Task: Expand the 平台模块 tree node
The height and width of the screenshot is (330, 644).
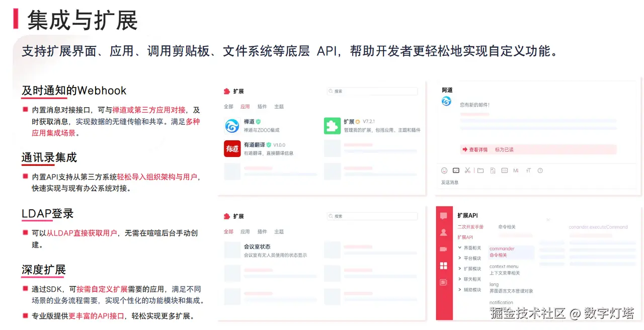Action: 460,258
